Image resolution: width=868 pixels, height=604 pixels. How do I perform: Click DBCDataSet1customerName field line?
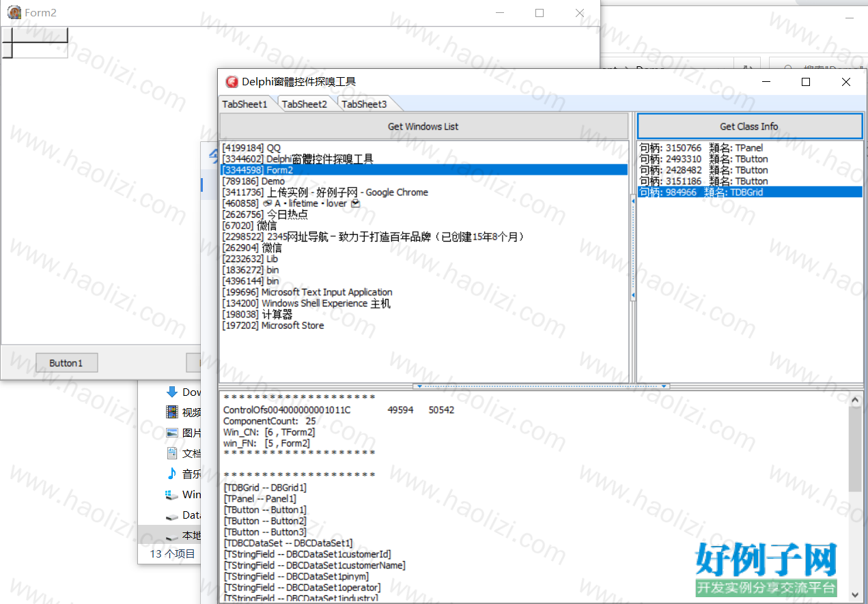(314, 565)
